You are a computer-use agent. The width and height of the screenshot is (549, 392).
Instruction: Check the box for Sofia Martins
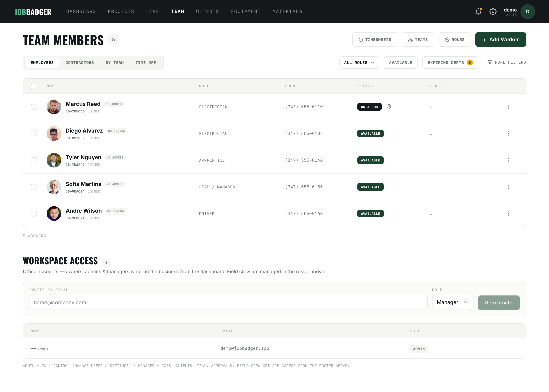[34, 187]
